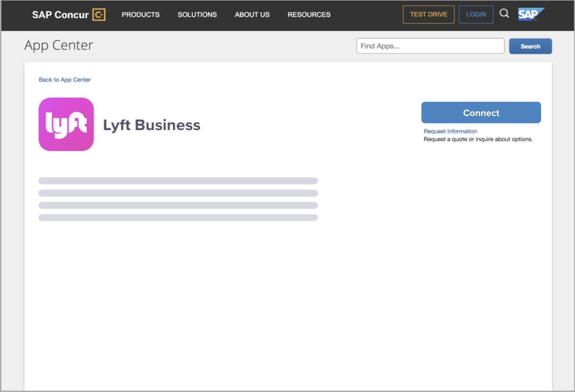575x392 pixels.
Task: Open the Solutions menu
Action: 197,15
